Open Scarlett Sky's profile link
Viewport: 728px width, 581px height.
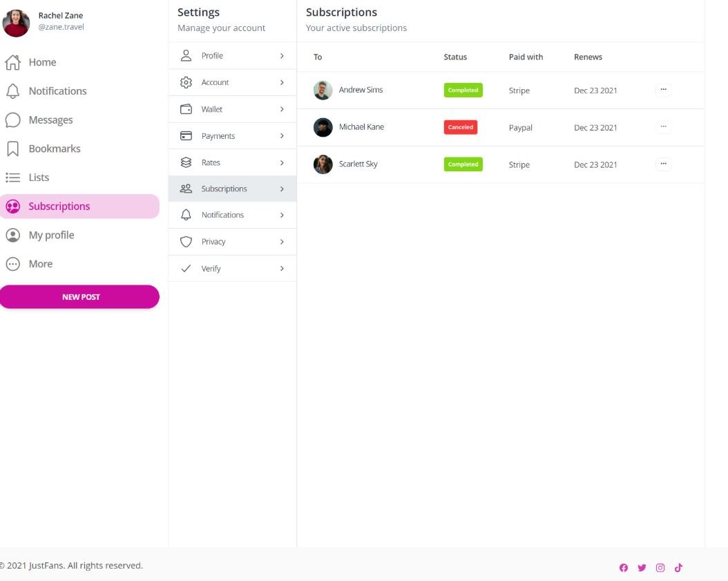pos(358,164)
